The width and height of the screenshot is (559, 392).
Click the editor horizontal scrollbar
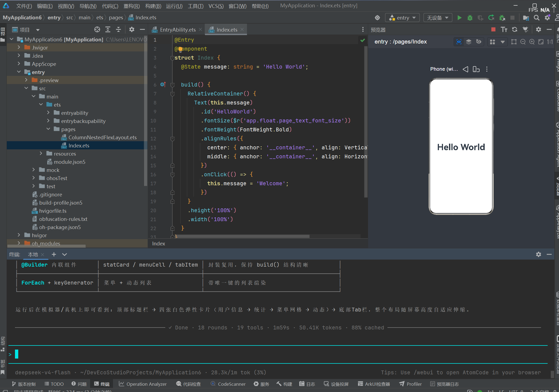(242, 236)
